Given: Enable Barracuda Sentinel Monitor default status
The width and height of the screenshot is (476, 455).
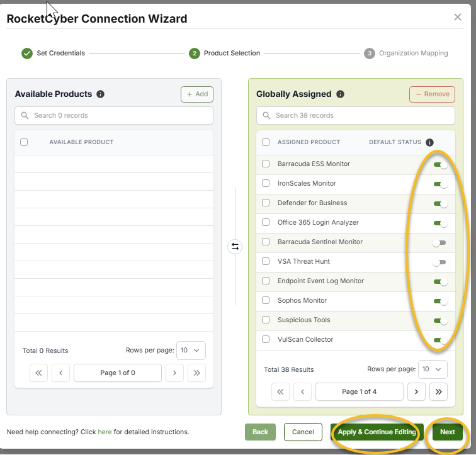Looking at the screenshot, I should point(439,243).
